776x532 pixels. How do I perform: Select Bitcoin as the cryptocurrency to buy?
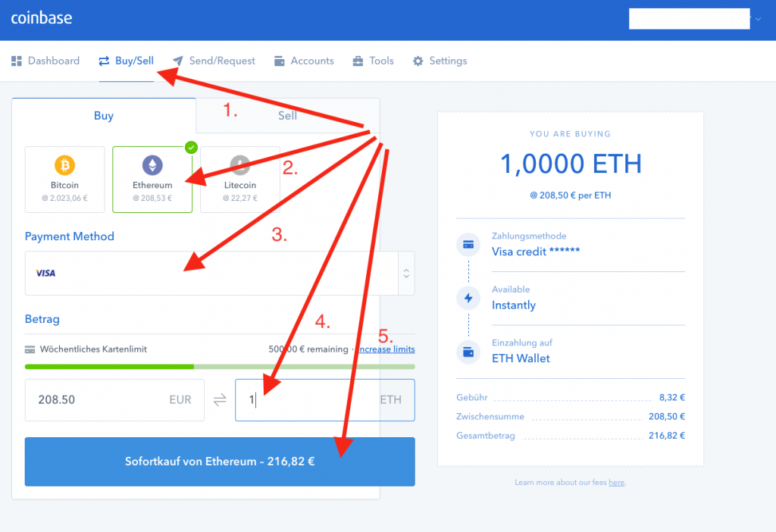64,179
